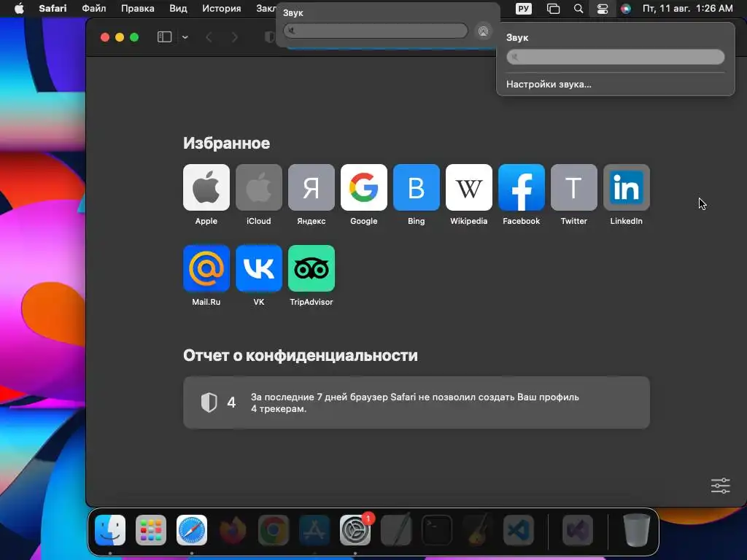Open the Twitter favorite tile
747x560 pixels.
[573, 187]
